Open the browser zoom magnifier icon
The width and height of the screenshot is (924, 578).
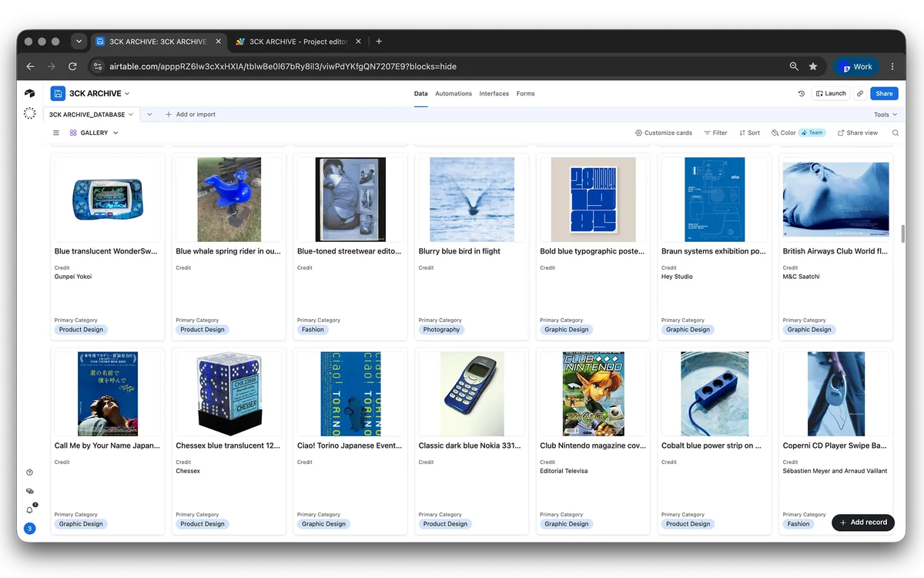pos(794,66)
